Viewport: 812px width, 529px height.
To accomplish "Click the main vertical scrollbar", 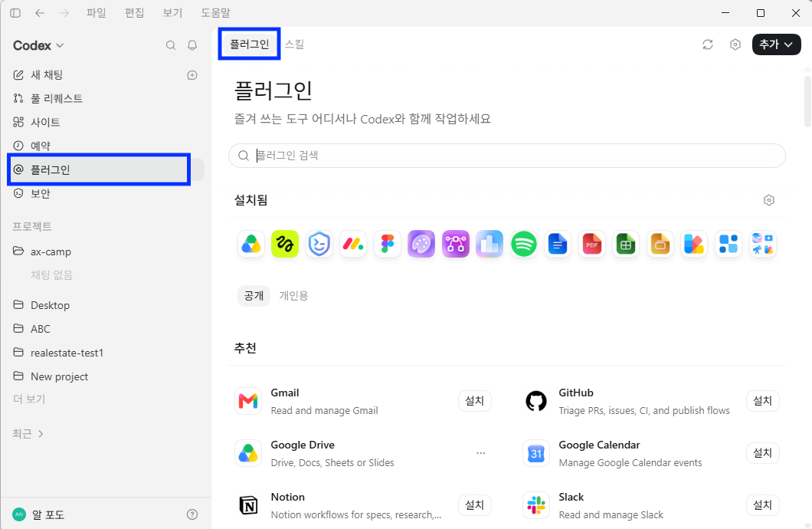I will coord(807,101).
